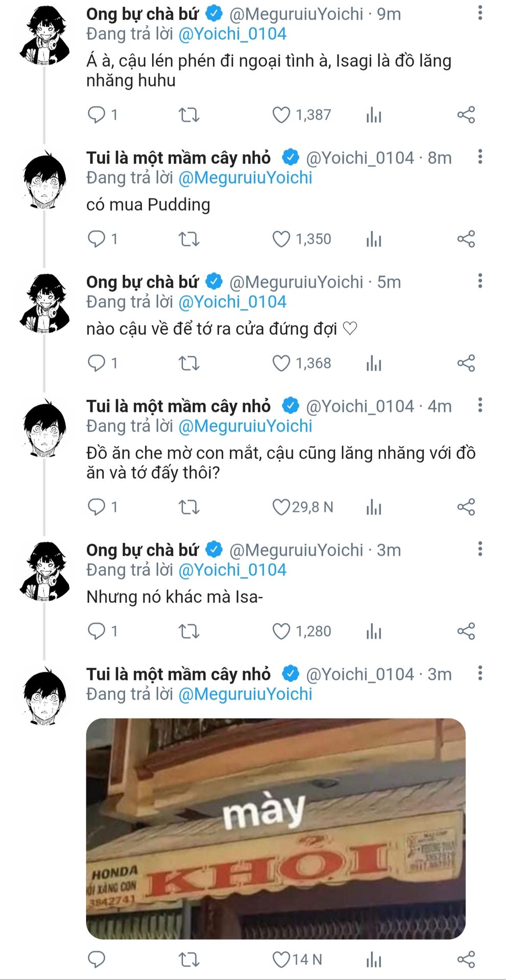The height and width of the screenshot is (980, 506).
Task: Share the tweet with the 'mày KHỎI' image
Action: click(466, 960)
